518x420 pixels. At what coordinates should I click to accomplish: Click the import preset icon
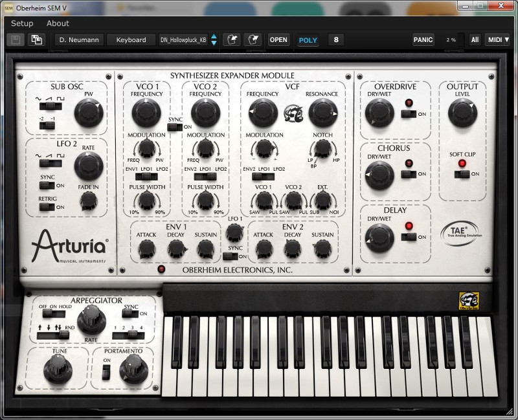pos(232,40)
